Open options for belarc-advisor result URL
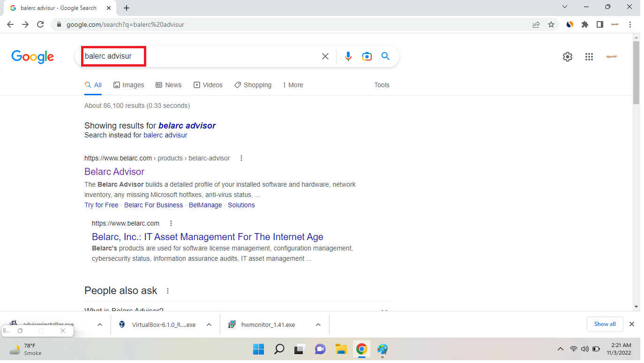Viewport: 644px width, 363px height. (x=241, y=158)
